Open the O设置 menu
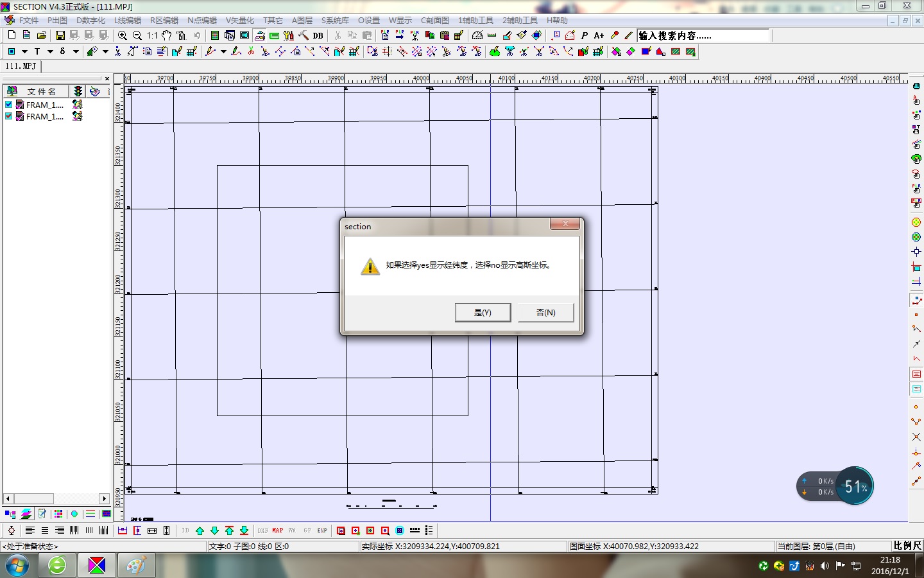Viewport: 924px width, 578px height. pos(369,21)
